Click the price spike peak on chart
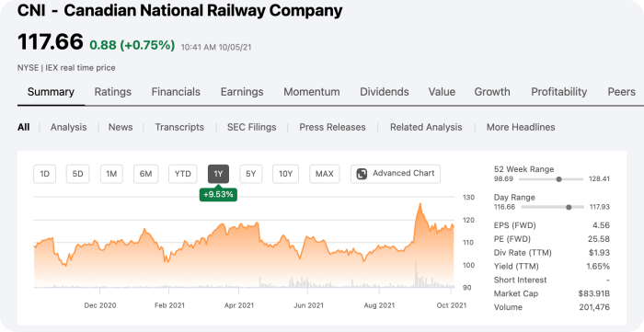 click(x=420, y=203)
